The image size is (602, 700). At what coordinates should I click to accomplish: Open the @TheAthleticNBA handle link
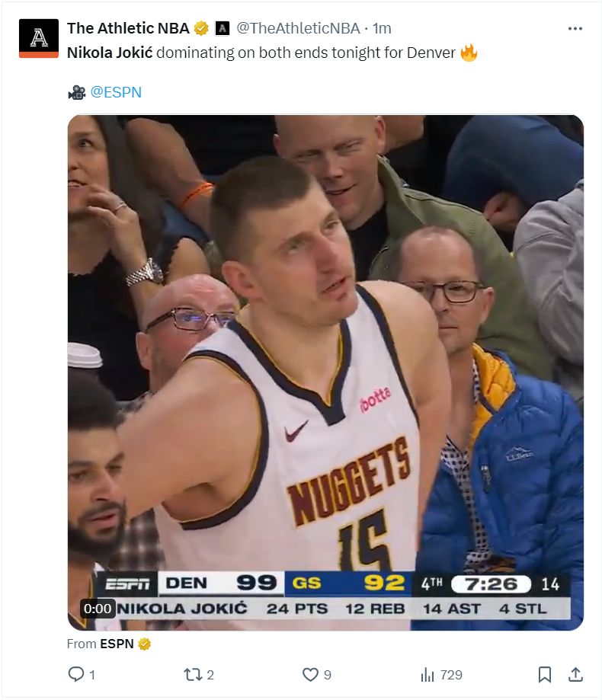click(297, 29)
